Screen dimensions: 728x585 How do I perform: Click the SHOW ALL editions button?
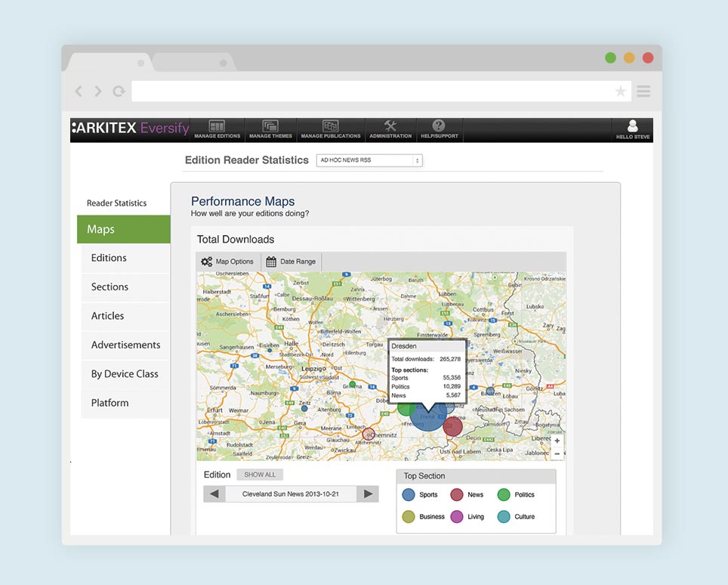pos(260,475)
